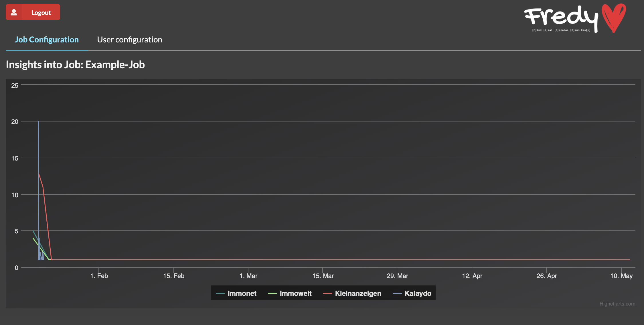Click the Kleinanzeigen red line swatch
The height and width of the screenshot is (325, 644).
[x=327, y=293]
